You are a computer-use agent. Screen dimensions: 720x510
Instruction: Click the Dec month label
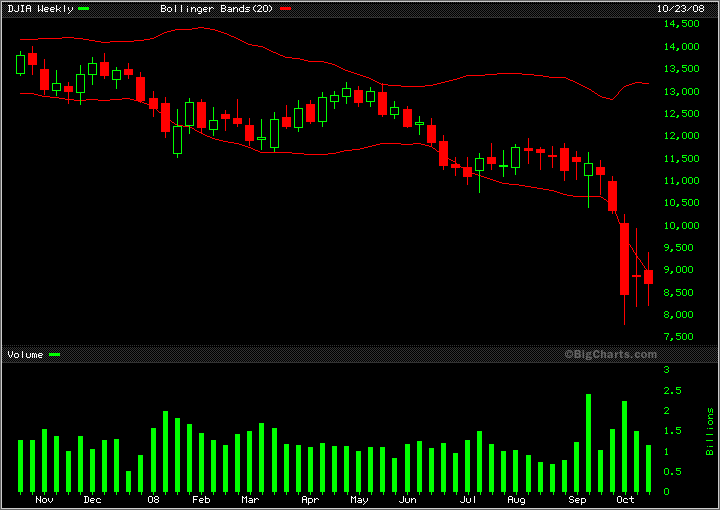tap(92, 499)
